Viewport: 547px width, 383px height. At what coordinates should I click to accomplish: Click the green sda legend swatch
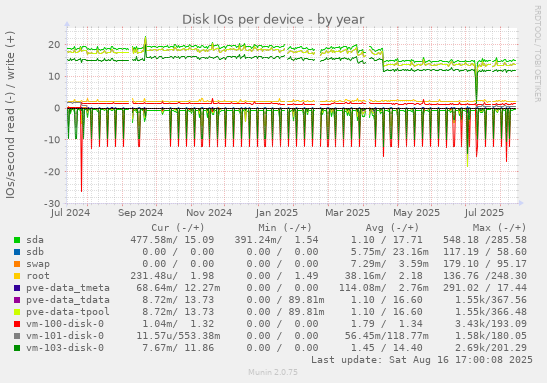[x=17, y=240]
